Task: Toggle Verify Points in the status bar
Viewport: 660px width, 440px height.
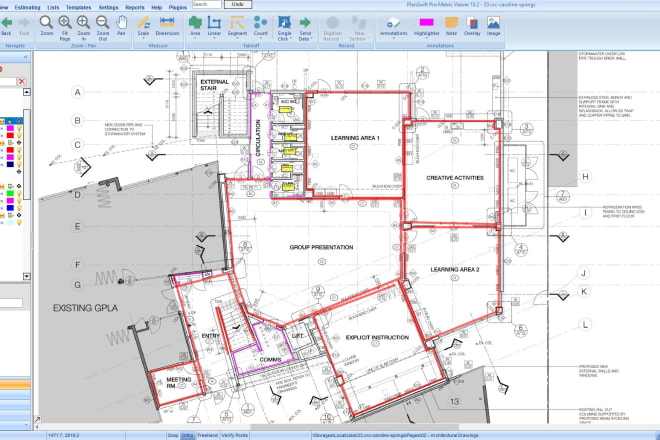Action: [x=234, y=435]
